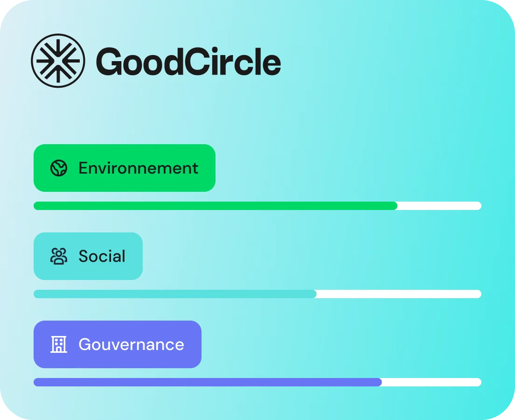Click the GoodCircle wordmark text

[188, 62]
